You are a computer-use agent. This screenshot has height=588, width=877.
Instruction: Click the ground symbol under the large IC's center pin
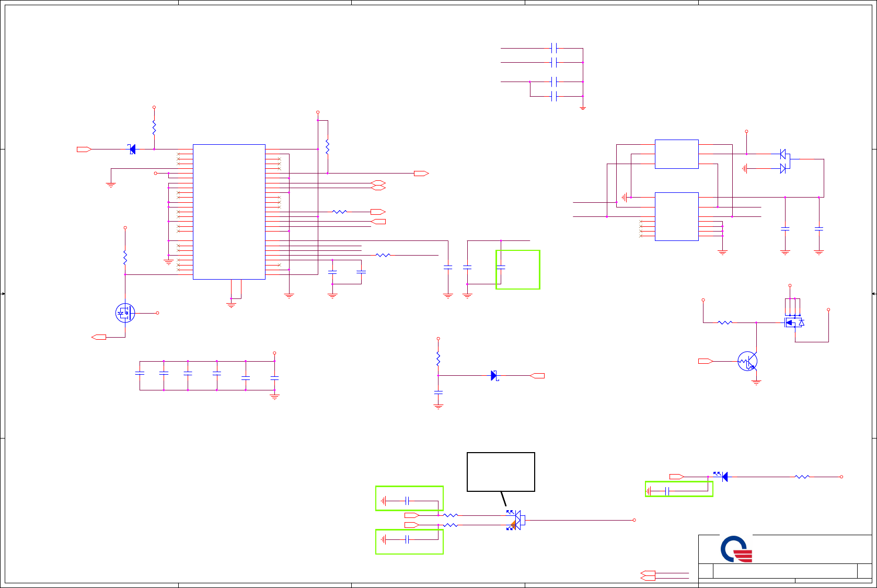(x=231, y=304)
